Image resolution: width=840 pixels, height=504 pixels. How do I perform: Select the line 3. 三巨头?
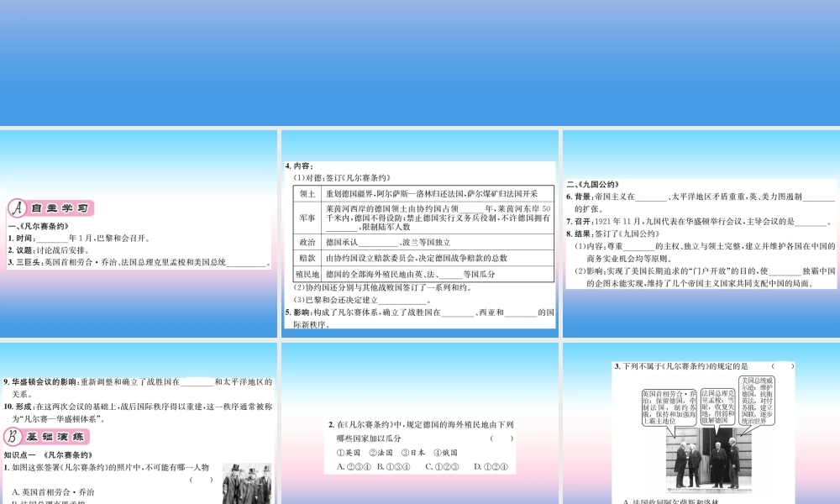tap(138, 262)
